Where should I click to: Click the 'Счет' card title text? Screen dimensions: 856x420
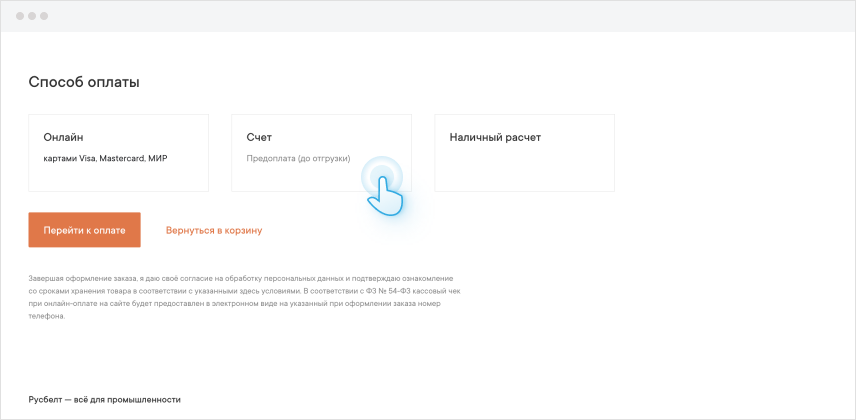click(x=259, y=137)
